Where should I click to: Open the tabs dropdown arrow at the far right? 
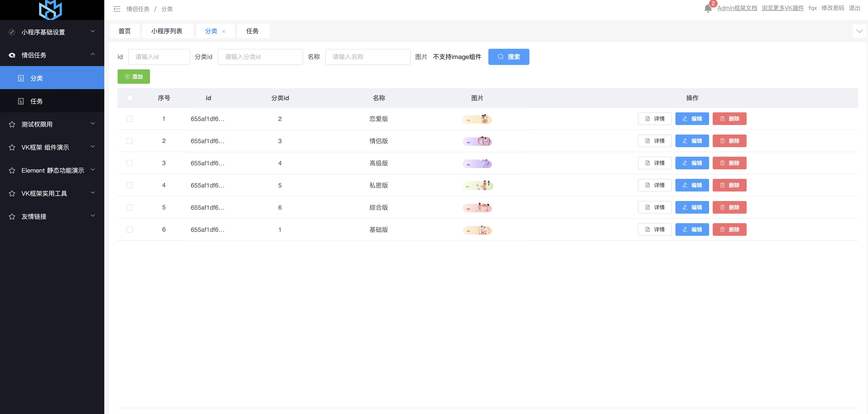(859, 31)
